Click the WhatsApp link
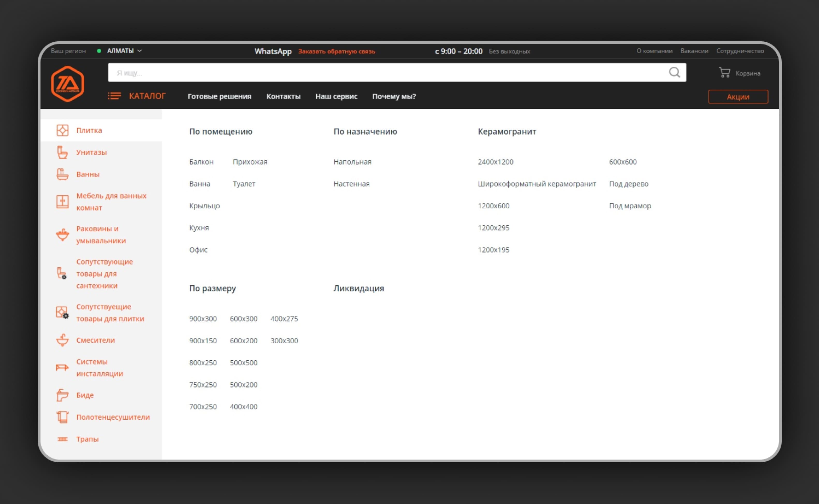819x504 pixels. click(273, 51)
